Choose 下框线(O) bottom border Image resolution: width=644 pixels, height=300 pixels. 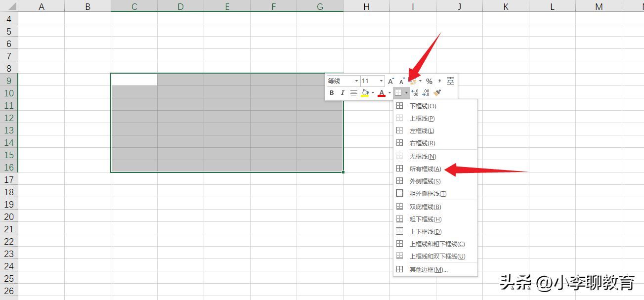click(x=435, y=106)
